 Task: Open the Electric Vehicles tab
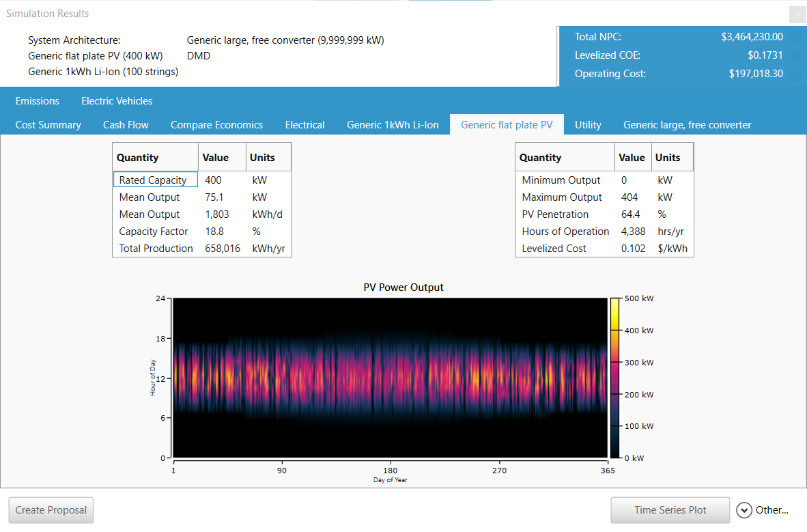coord(116,100)
